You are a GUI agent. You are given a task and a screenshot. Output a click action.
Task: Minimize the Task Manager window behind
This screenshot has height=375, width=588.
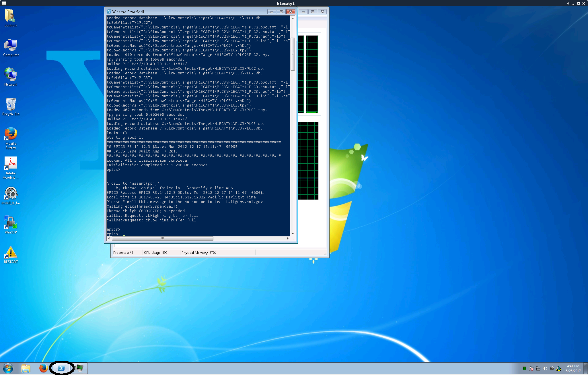303,11
